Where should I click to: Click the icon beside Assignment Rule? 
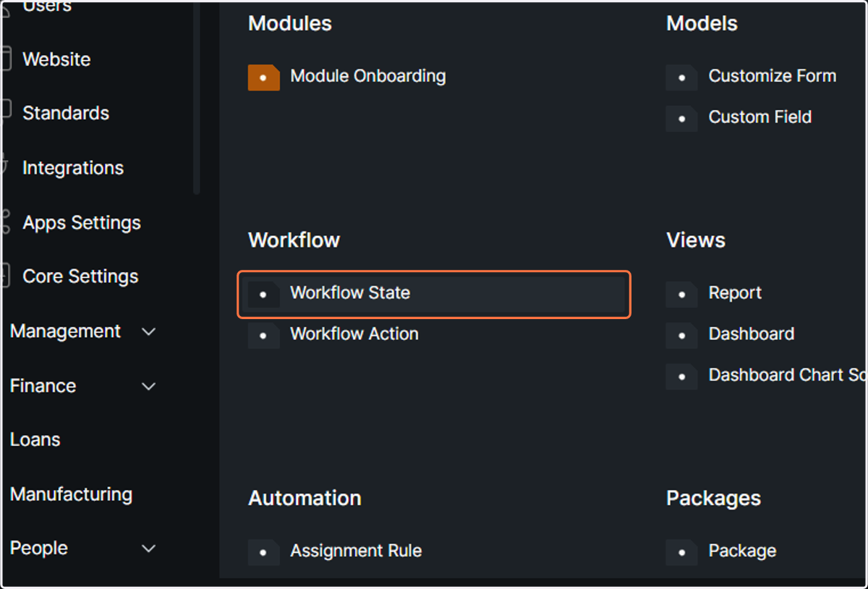(x=263, y=552)
